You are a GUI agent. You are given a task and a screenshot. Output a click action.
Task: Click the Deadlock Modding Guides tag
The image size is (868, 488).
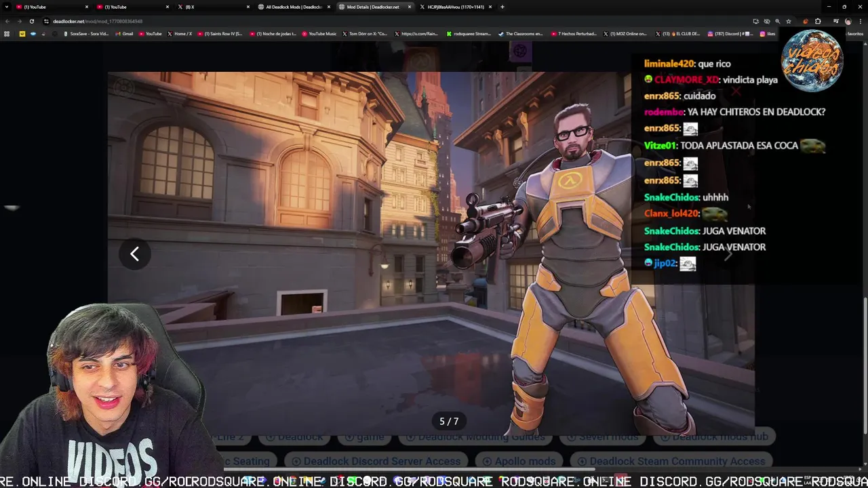(475, 437)
